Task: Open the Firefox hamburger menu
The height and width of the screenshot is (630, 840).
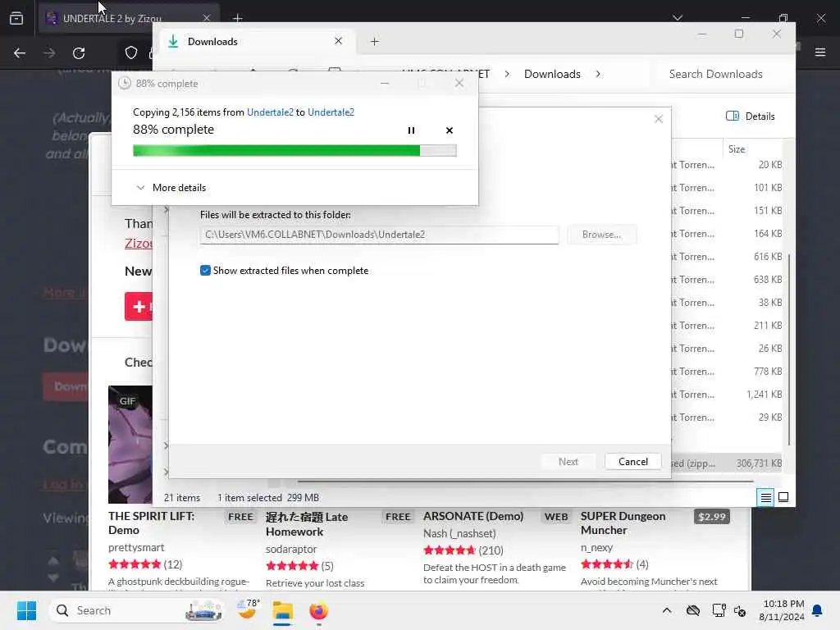Action: coord(819,52)
